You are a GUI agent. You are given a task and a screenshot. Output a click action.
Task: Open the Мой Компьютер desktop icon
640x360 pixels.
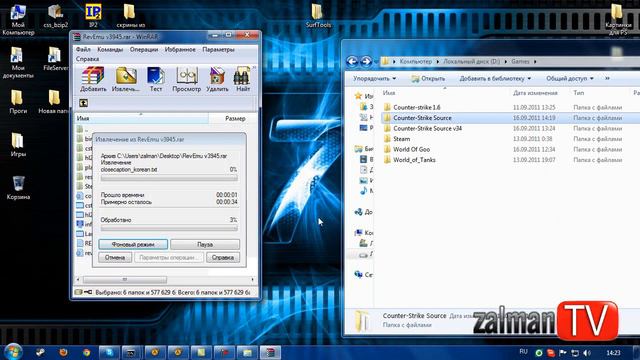[18, 20]
